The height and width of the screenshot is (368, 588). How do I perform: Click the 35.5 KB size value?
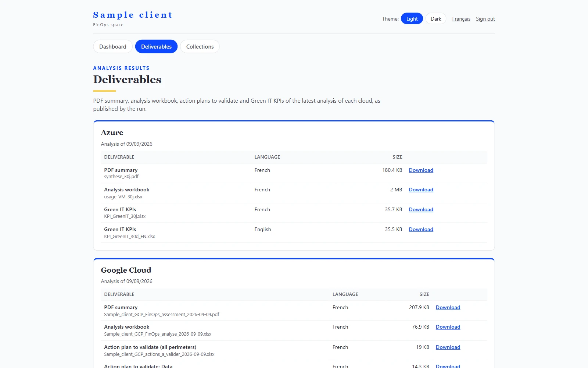pyautogui.click(x=393, y=229)
